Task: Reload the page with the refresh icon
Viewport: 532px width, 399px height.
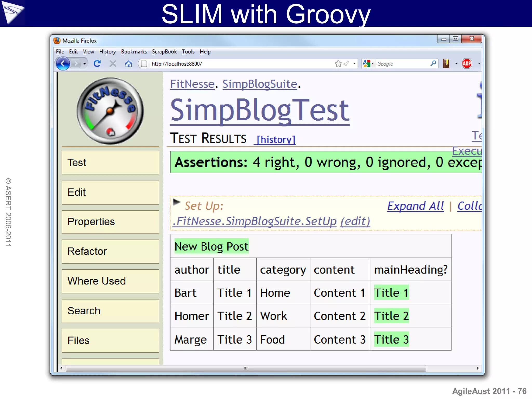Action: pos(97,64)
